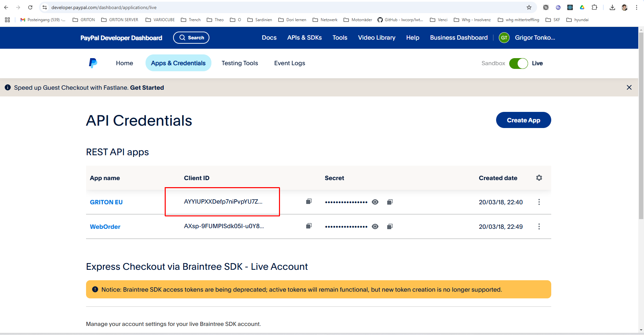
Task: Open the Event Logs tab
Action: coord(290,63)
